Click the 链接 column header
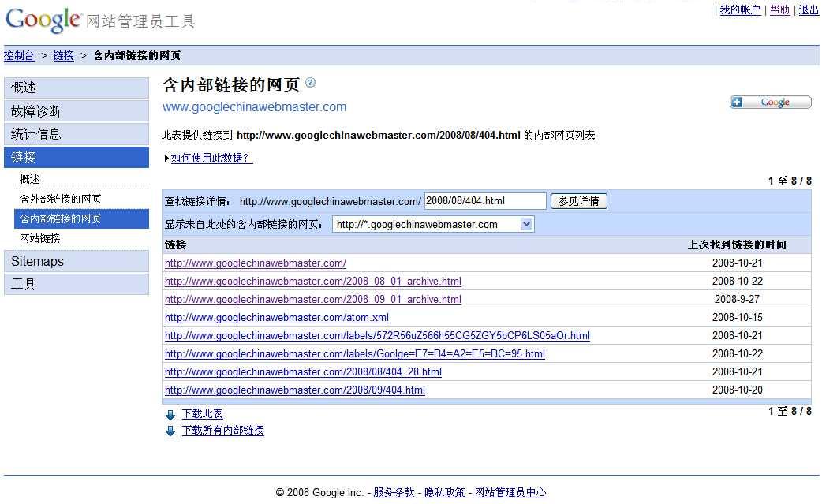Viewport: 822px width, 504px height. pyautogui.click(x=175, y=245)
